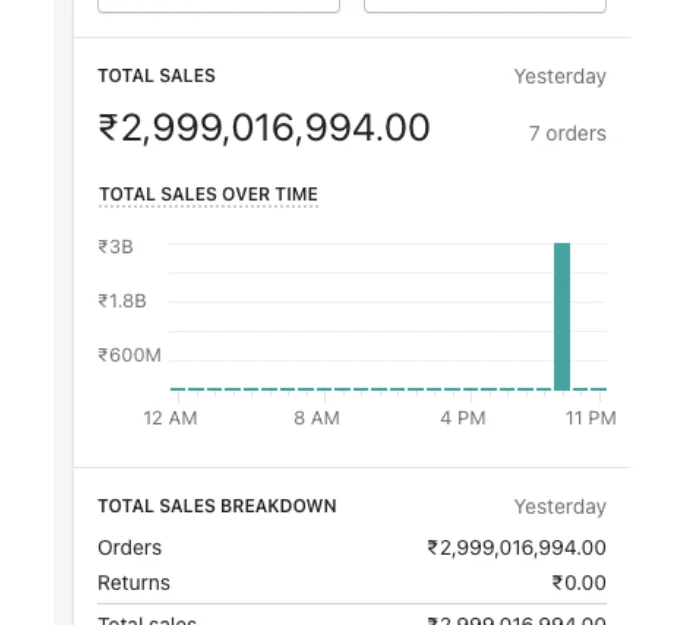Viewport: 684px width, 625px height.
Task: Click the 8 AM time axis marker
Action: (x=317, y=418)
